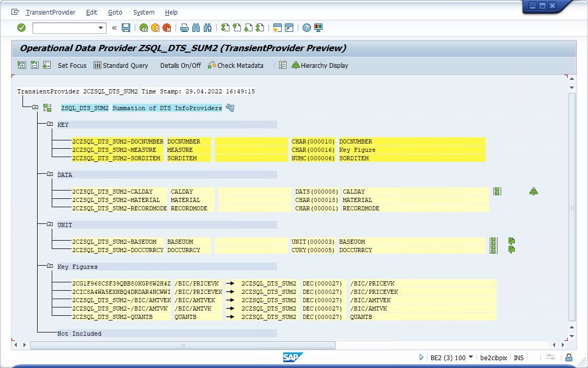Click the Save diskette icon

[x=126, y=28]
